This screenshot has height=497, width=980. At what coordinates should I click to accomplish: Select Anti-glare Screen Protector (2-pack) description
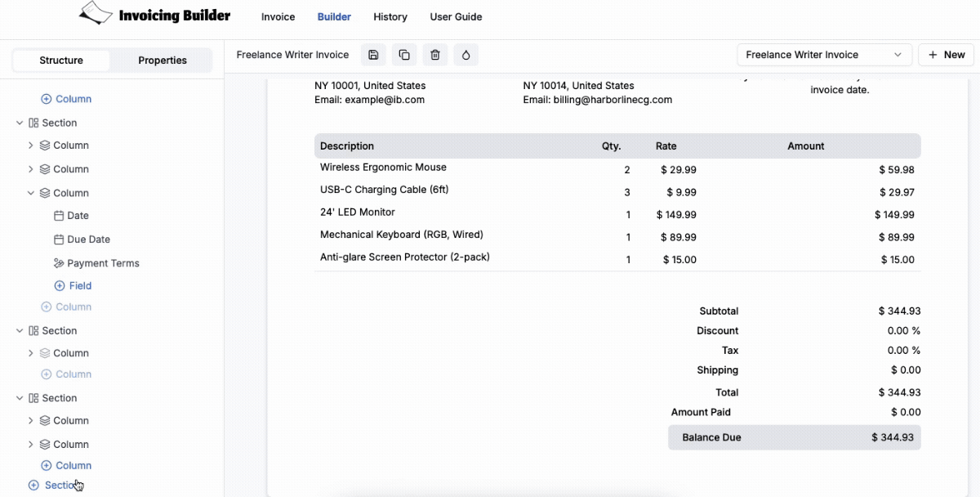pos(405,257)
